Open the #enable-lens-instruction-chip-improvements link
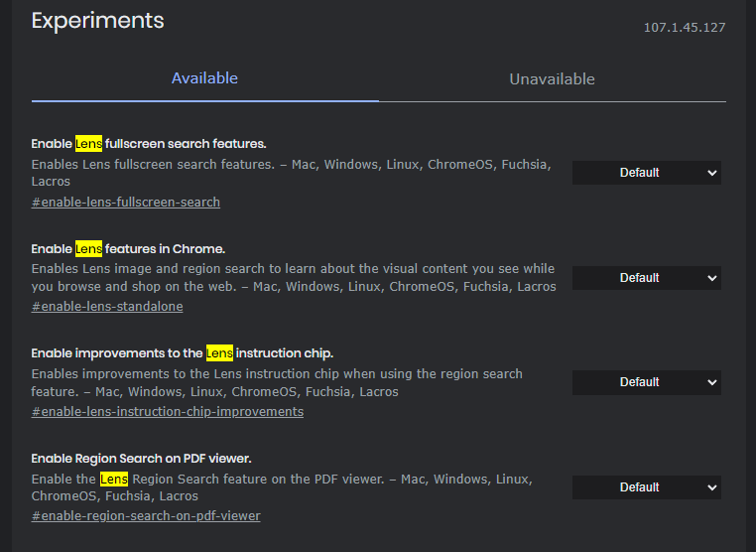The width and height of the screenshot is (756, 552). click(168, 411)
